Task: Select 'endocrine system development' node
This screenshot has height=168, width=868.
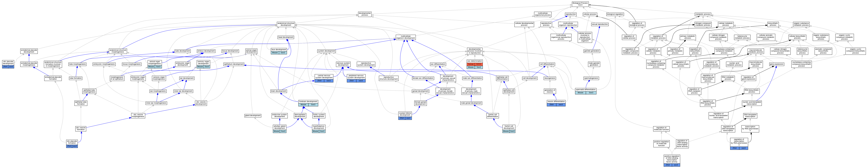Action: tap(280, 116)
